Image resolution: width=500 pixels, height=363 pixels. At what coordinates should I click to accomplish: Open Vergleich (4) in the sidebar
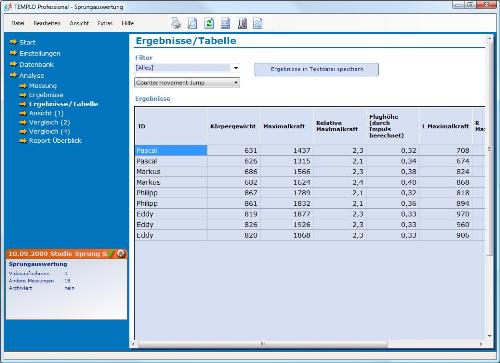pyautogui.click(x=49, y=131)
